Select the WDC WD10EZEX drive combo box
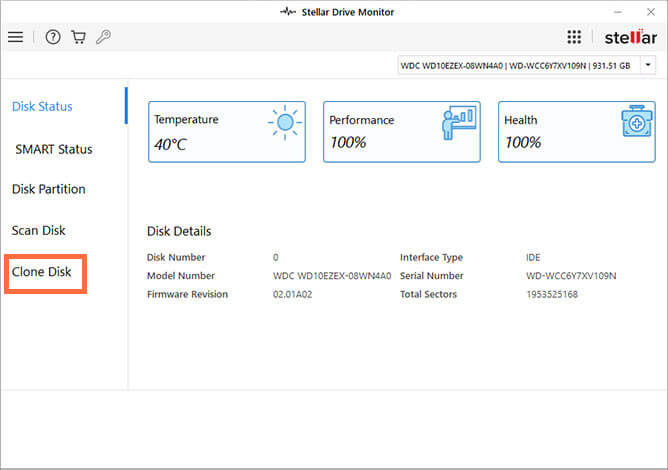This screenshot has width=668, height=470. point(527,66)
